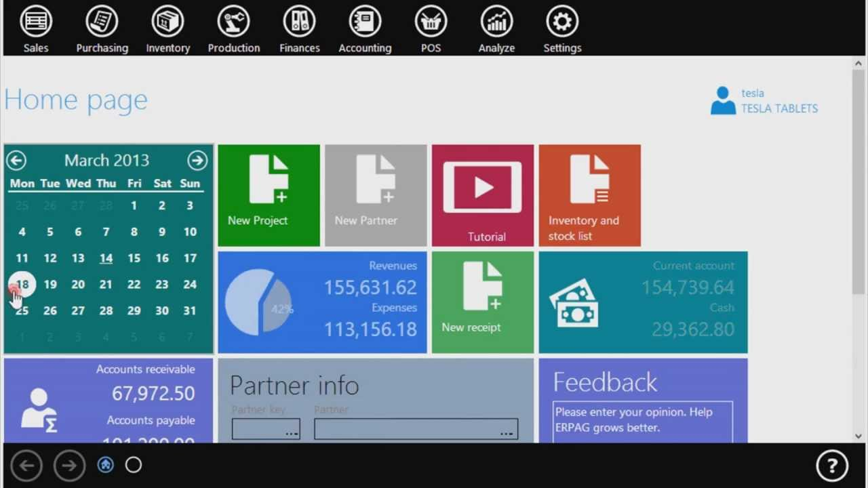Open the Production module icon
The height and width of the screenshot is (488, 868).
tap(233, 22)
